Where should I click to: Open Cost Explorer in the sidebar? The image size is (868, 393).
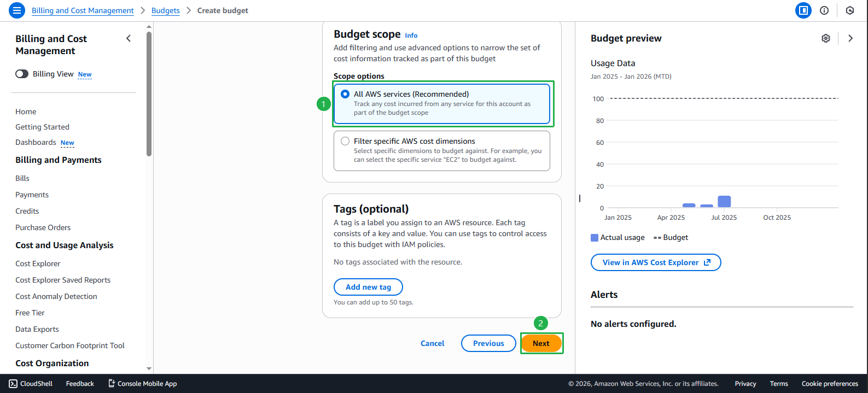[x=38, y=263]
